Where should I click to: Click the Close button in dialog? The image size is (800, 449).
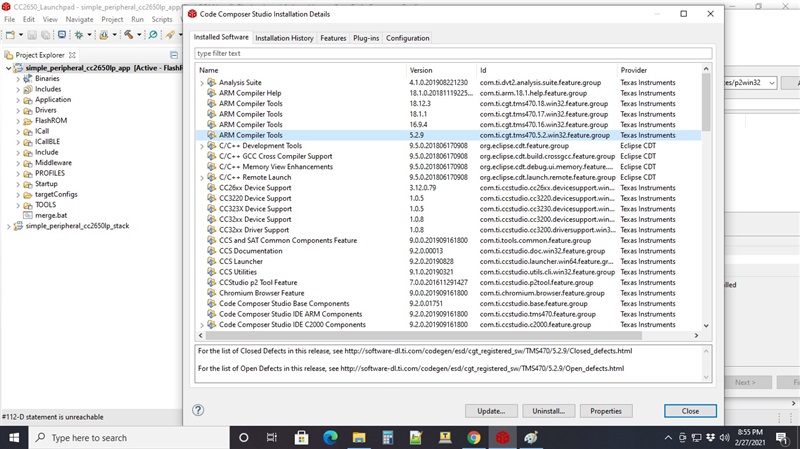tap(690, 411)
